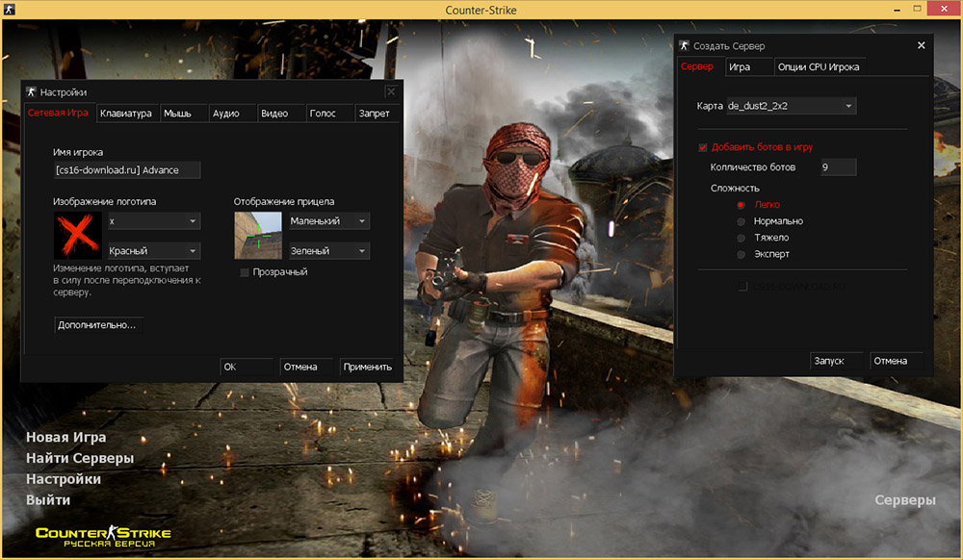Open the Маленький crosshair size dropdown
Image resolution: width=963 pixels, height=560 pixels.
(328, 221)
